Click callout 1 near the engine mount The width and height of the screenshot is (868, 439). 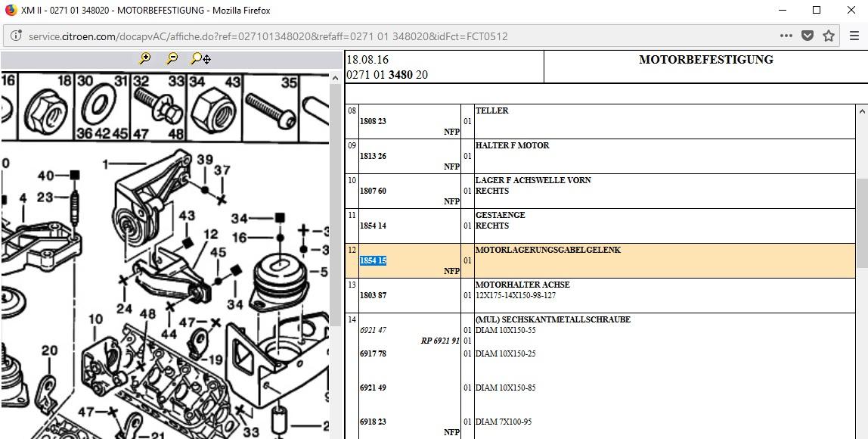pos(106,164)
